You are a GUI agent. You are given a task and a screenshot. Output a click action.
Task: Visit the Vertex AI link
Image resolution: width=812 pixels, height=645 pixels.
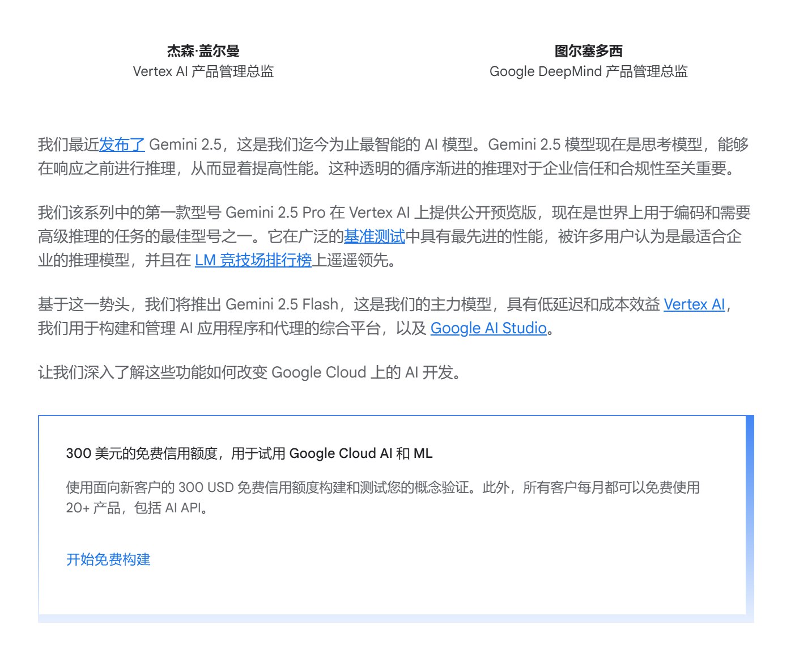pyautogui.click(x=694, y=304)
